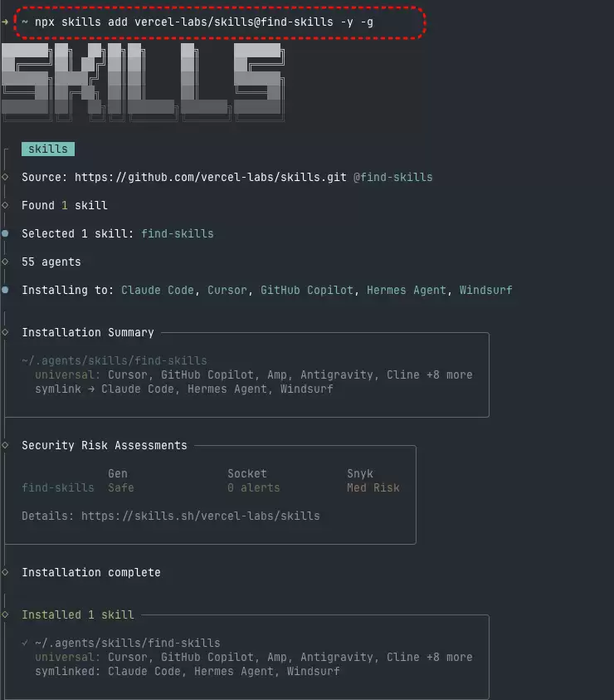Click the SKILLS ASCII art banner

(x=143, y=82)
